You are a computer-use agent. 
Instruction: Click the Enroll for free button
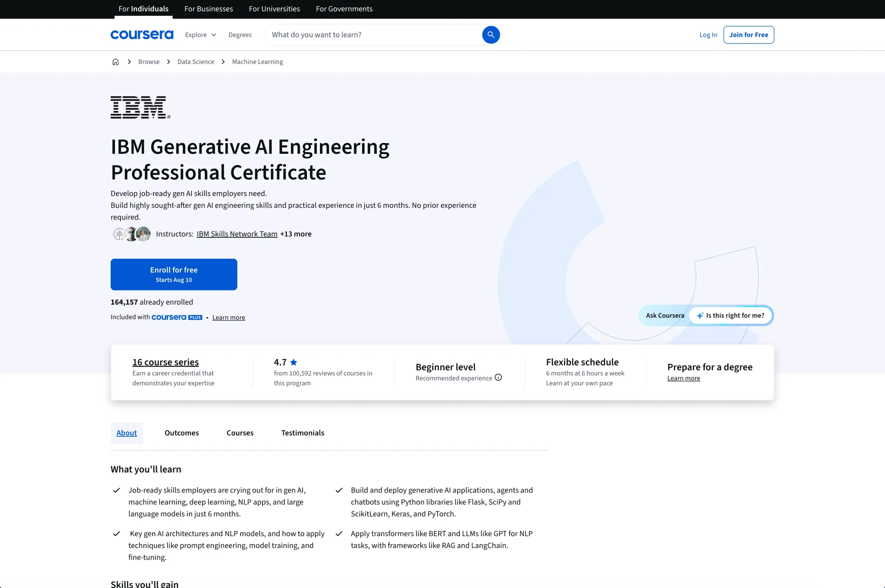point(174,274)
